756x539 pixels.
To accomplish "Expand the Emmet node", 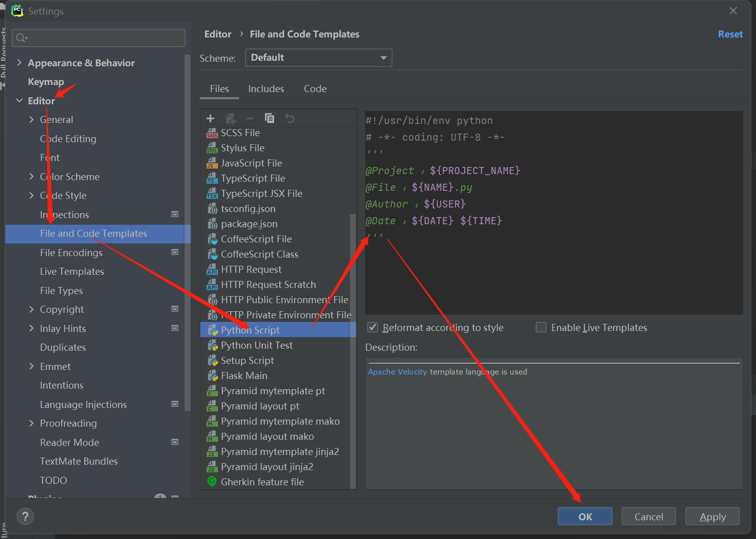I will tap(31, 366).
